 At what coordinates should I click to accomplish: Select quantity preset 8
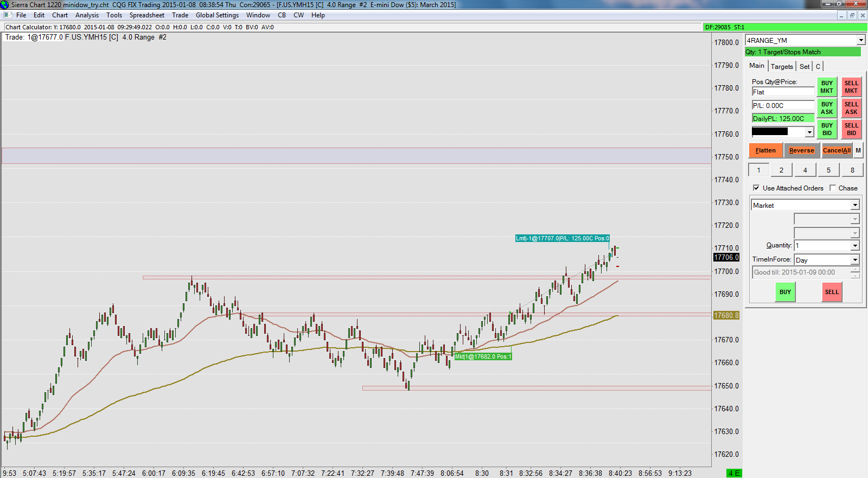[x=852, y=170]
